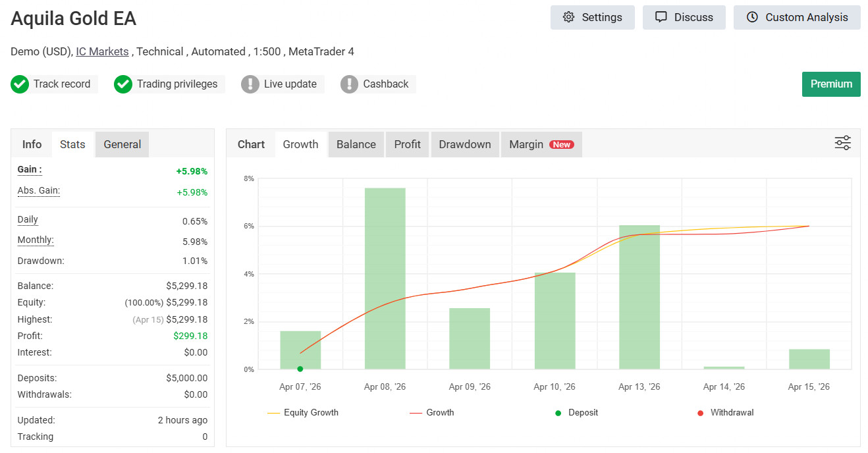Click the Aquila Gold EA title
Screen dimensions: 868x453
point(74,18)
